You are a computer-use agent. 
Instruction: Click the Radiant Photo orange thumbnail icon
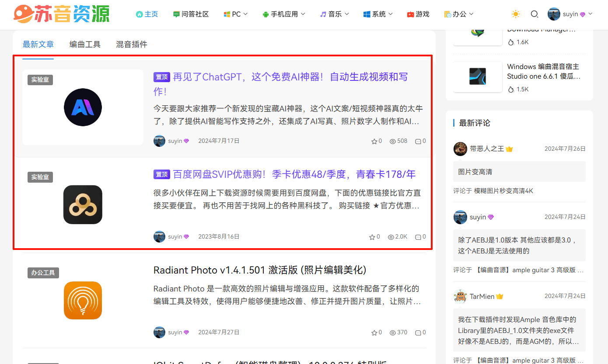pyautogui.click(x=83, y=300)
